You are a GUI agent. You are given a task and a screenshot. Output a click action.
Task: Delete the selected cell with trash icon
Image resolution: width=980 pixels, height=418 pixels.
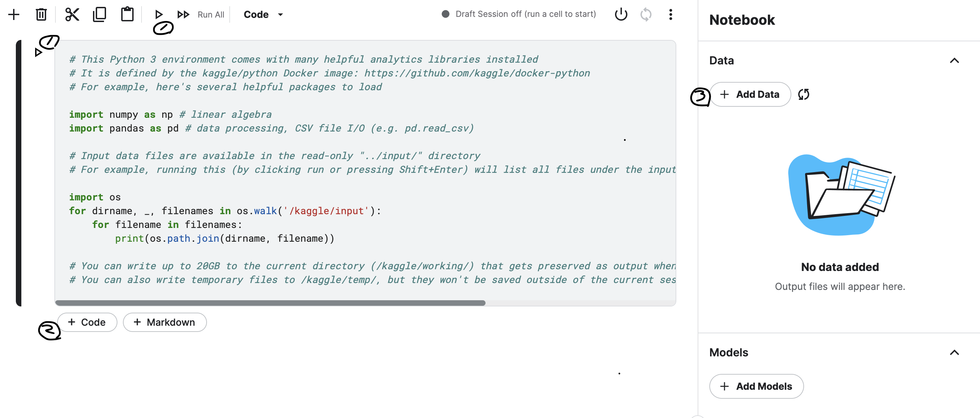41,14
